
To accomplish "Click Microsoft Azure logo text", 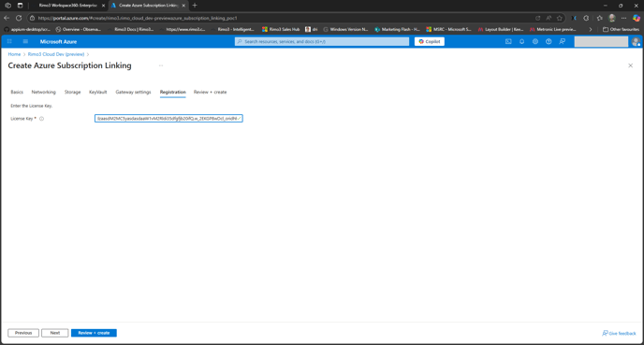I will click(58, 41).
